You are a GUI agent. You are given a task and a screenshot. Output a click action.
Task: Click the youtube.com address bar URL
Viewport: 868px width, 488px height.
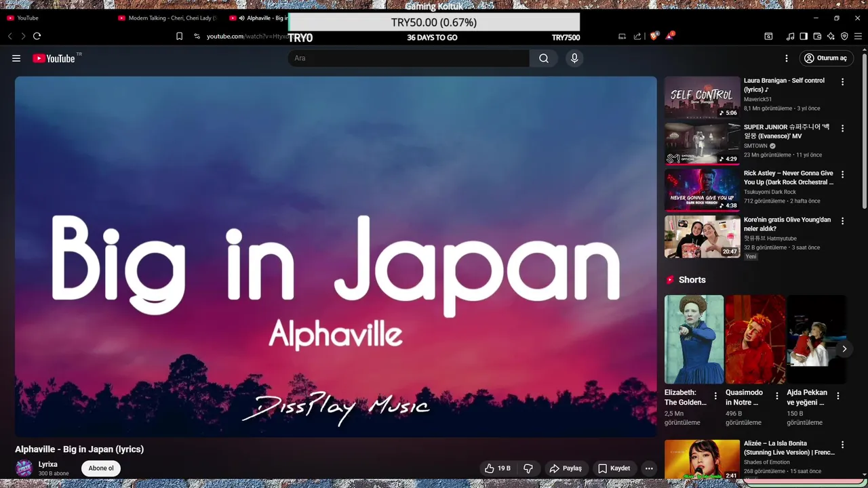tap(247, 36)
